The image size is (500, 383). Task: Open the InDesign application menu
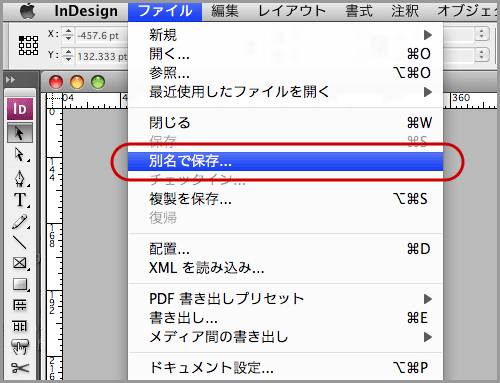[86, 11]
